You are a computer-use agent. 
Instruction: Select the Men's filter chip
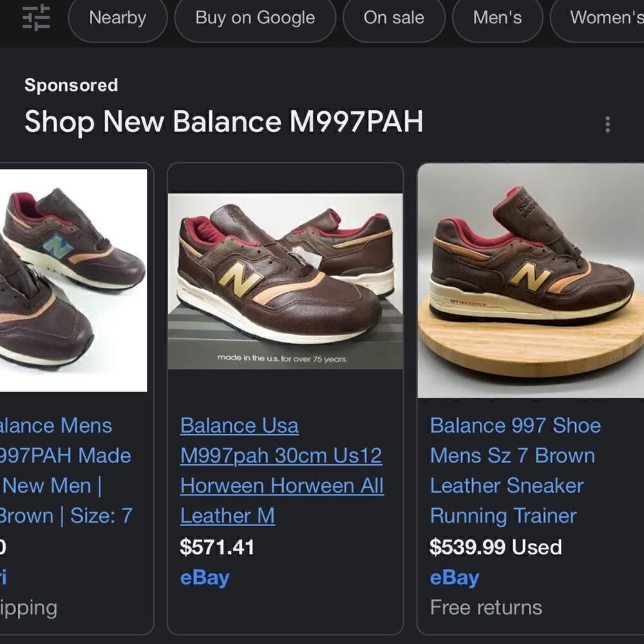[x=497, y=18]
